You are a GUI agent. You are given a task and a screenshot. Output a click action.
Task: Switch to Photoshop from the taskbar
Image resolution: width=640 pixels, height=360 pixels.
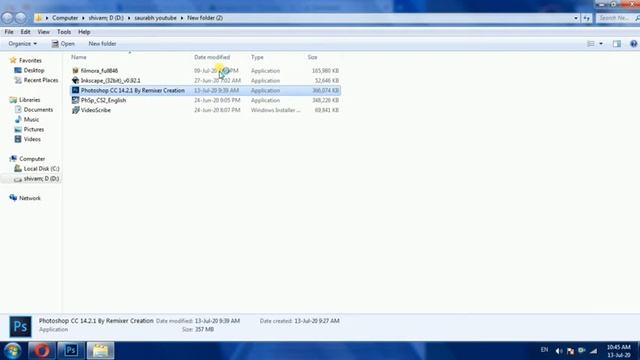tap(71, 351)
